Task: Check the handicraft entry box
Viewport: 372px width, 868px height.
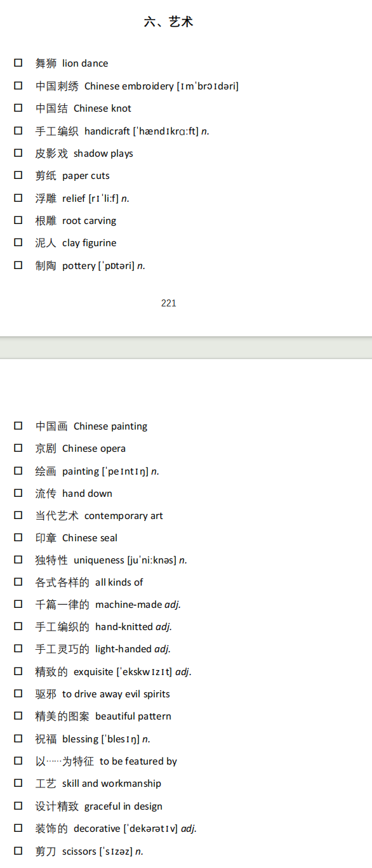Action: [x=18, y=130]
